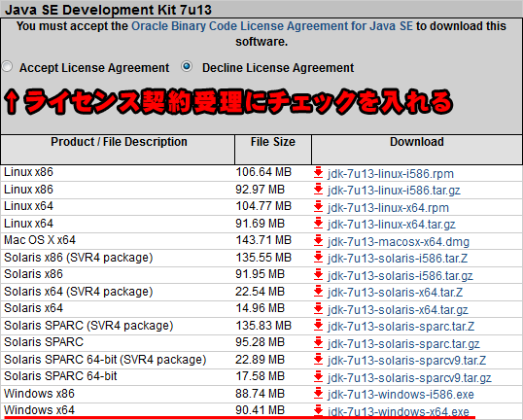Click download arrow for jdk-7u13-solaris-x64.tar.Z
Image resolution: width=523 pixels, height=420 pixels.
pos(319,292)
